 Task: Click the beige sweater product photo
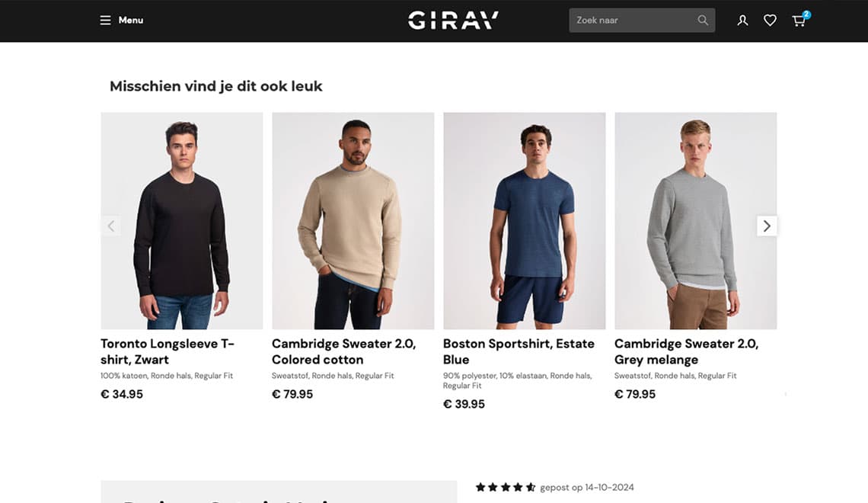[353, 221]
